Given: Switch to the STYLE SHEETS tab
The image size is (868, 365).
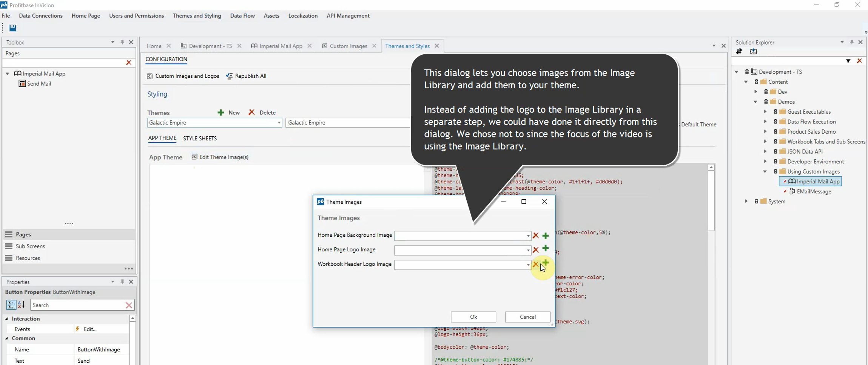Looking at the screenshot, I should pos(200,139).
